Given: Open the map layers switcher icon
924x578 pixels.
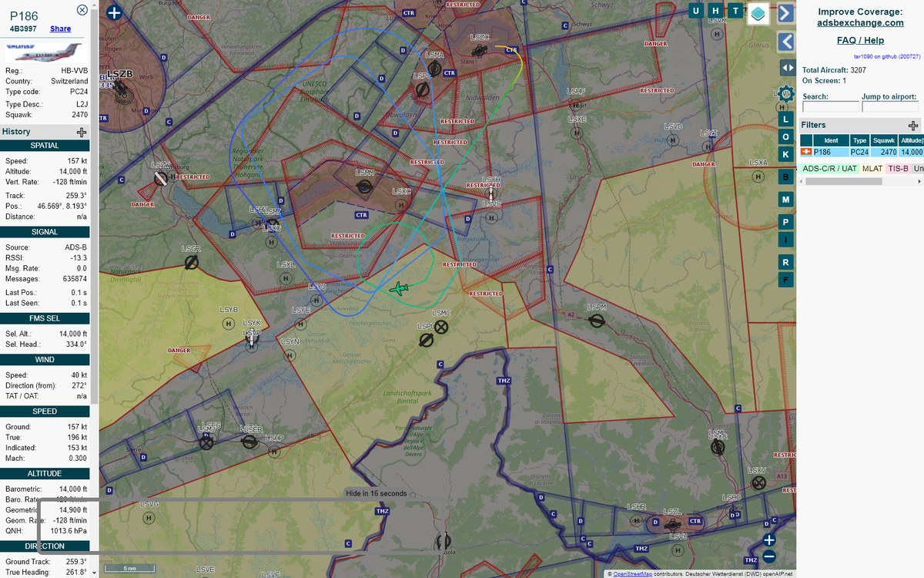Looking at the screenshot, I should click(x=758, y=13).
